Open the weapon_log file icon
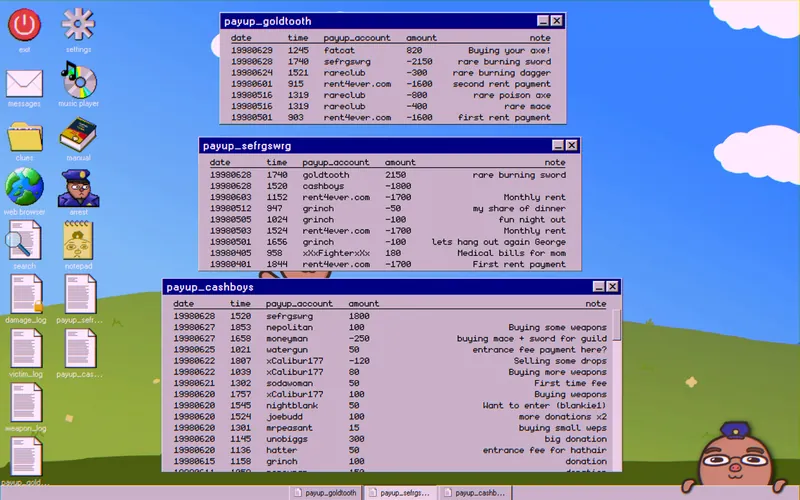This screenshot has width=800, height=500. point(26,402)
